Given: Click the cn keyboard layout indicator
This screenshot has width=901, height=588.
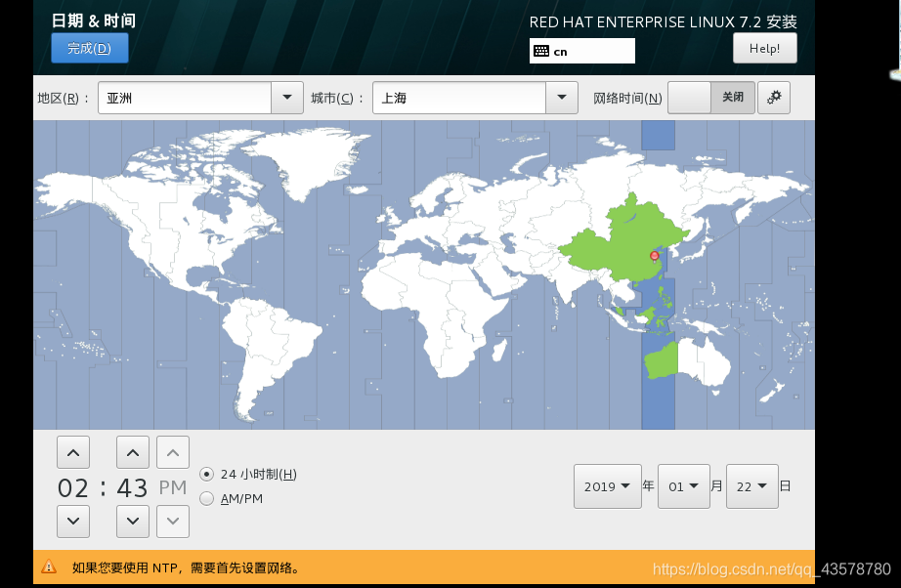Looking at the screenshot, I should click(x=582, y=51).
